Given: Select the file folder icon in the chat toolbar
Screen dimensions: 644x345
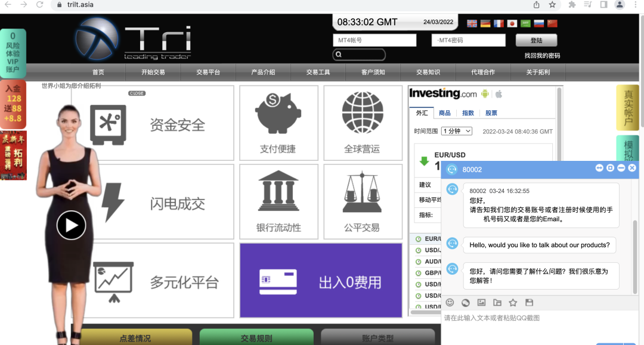Looking at the screenshot, I should tap(497, 303).
